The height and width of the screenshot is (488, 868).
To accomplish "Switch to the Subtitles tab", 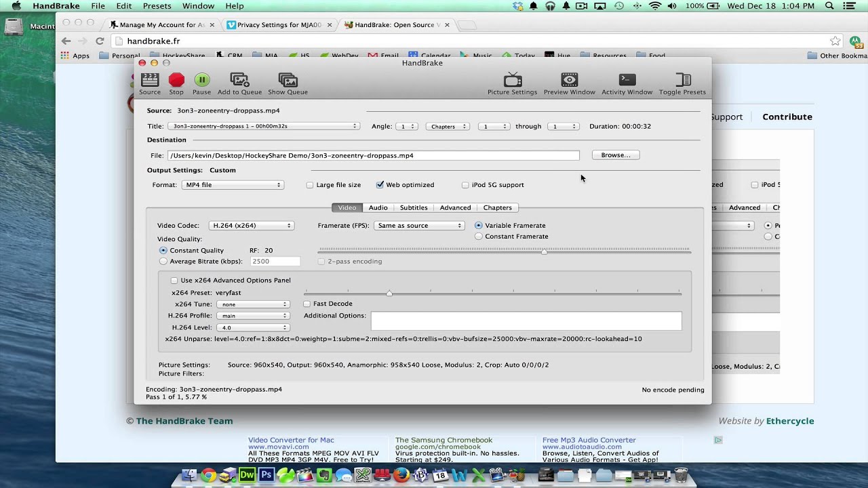I will [x=414, y=207].
